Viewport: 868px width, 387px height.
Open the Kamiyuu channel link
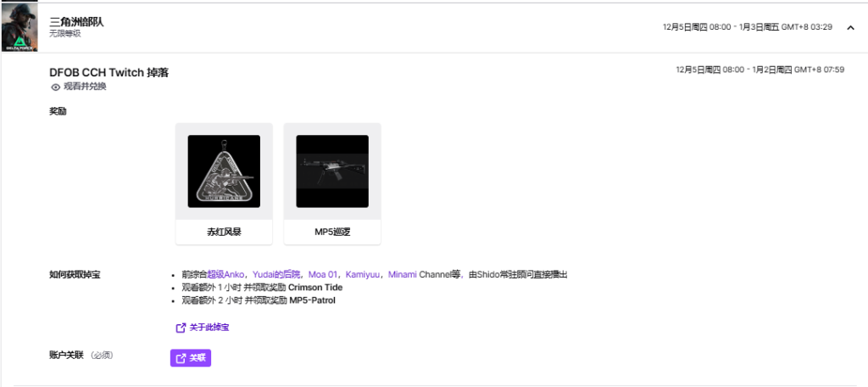coord(363,274)
